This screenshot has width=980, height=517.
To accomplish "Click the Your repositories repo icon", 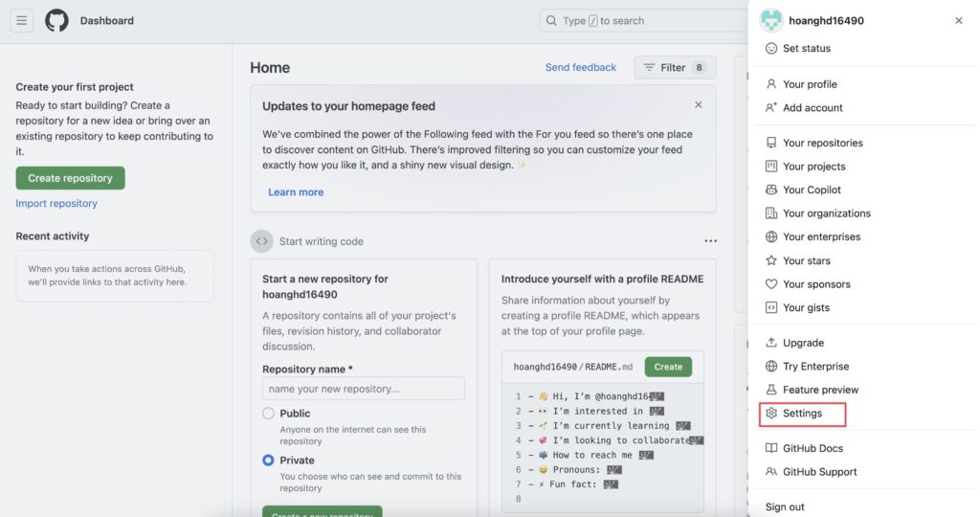I will [771, 143].
